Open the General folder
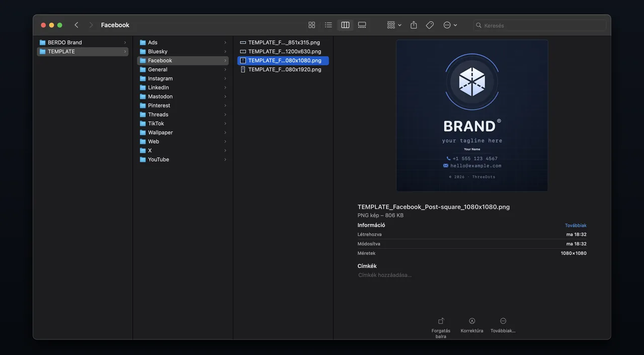Viewport: 644px width, 355px height. click(183, 70)
